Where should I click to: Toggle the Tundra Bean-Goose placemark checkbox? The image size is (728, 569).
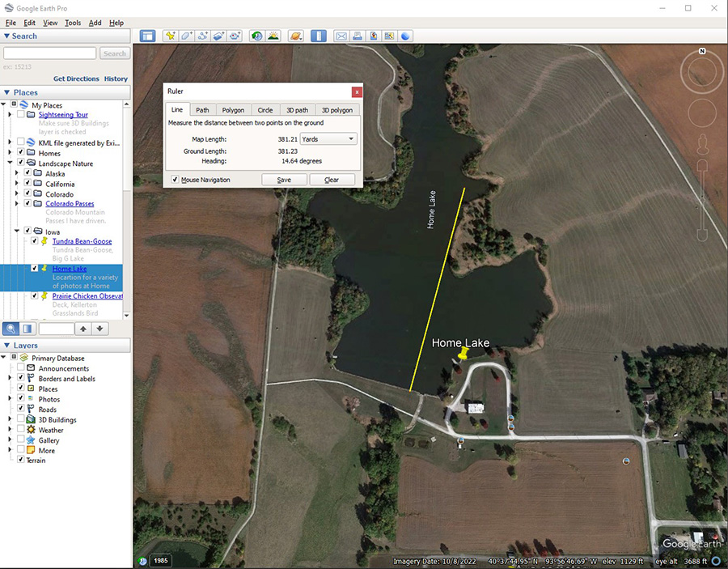[34, 240]
